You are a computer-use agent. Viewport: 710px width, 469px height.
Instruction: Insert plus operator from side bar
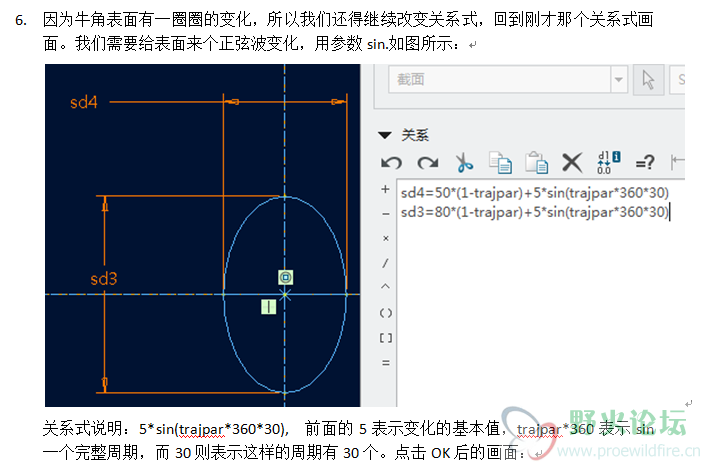coord(385,189)
